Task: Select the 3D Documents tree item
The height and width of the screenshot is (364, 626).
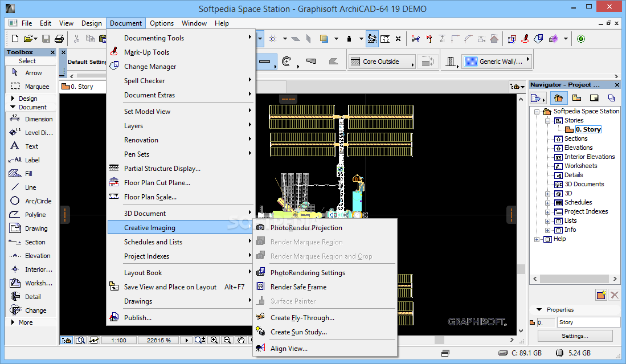Action: [x=584, y=184]
